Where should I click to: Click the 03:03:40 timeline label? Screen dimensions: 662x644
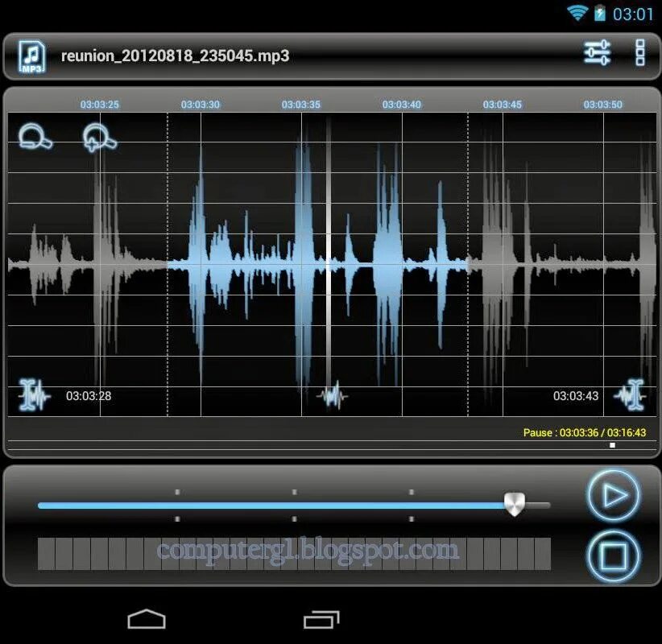pyautogui.click(x=402, y=104)
